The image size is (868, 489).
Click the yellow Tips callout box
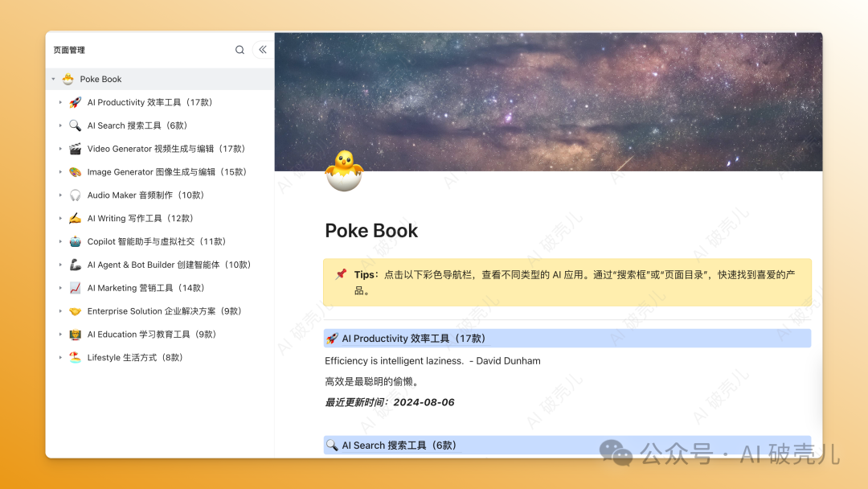[x=567, y=281]
